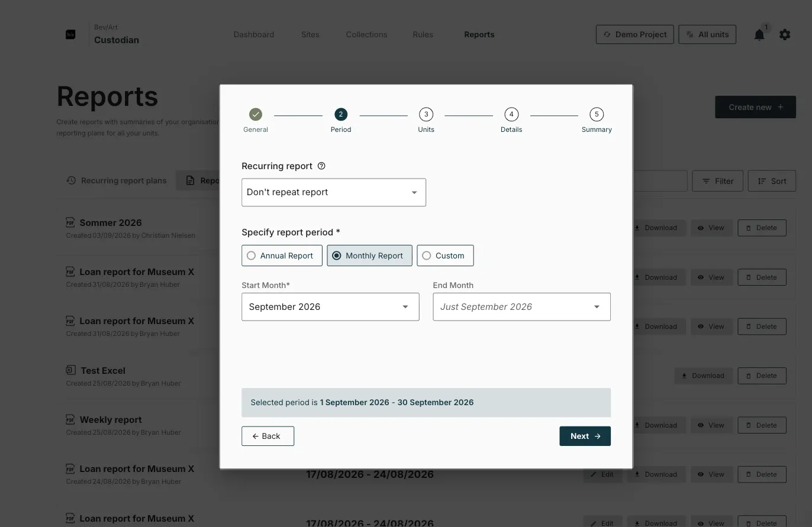Open the Demo Project switcher
The width and height of the screenshot is (812, 527).
pos(634,34)
